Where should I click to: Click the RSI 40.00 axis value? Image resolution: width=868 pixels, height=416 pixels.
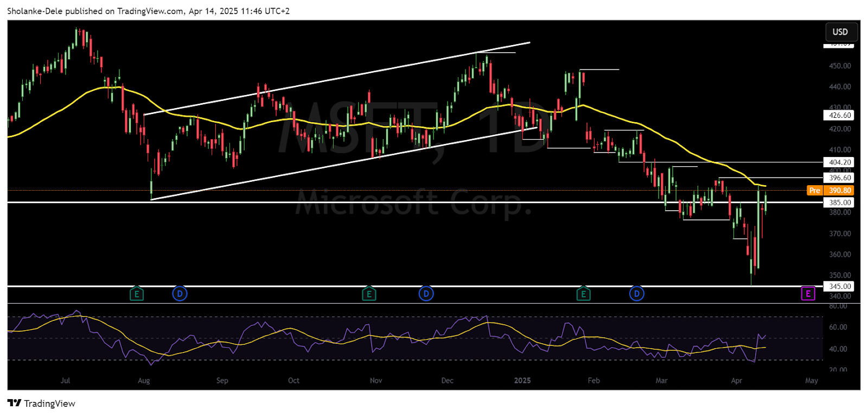point(838,349)
